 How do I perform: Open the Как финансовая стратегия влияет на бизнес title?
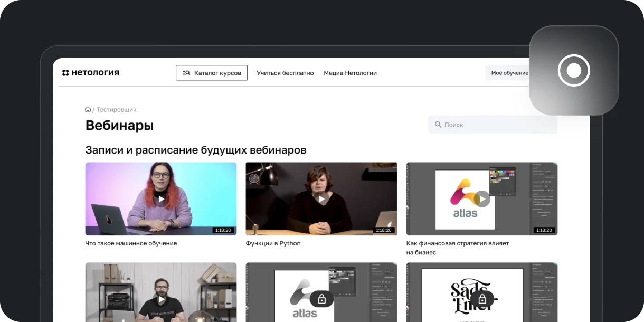(x=457, y=248)
